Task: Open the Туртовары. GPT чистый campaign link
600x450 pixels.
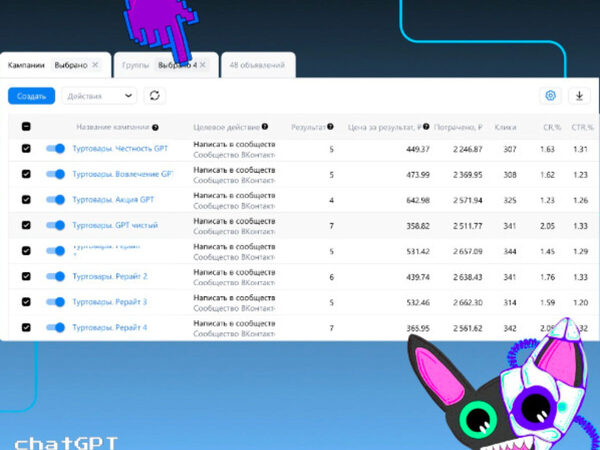Action: (115, 225)
